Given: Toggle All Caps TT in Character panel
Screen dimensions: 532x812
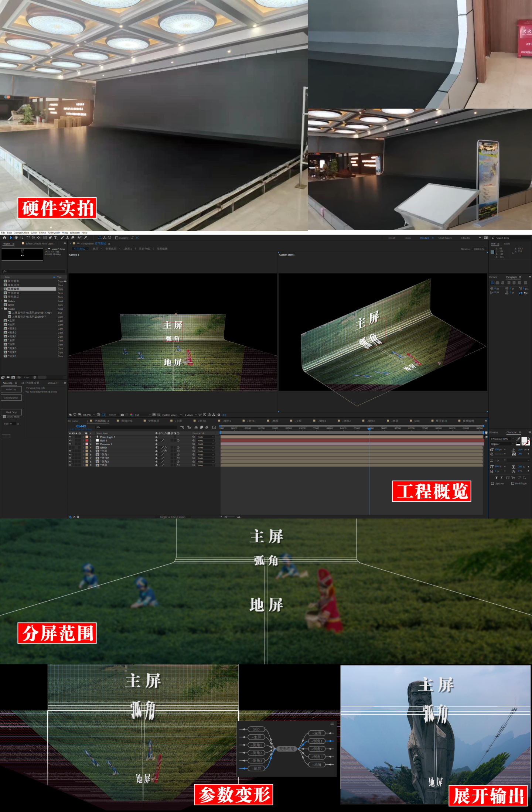Looking at the screenshot, I should click(507, 478).
